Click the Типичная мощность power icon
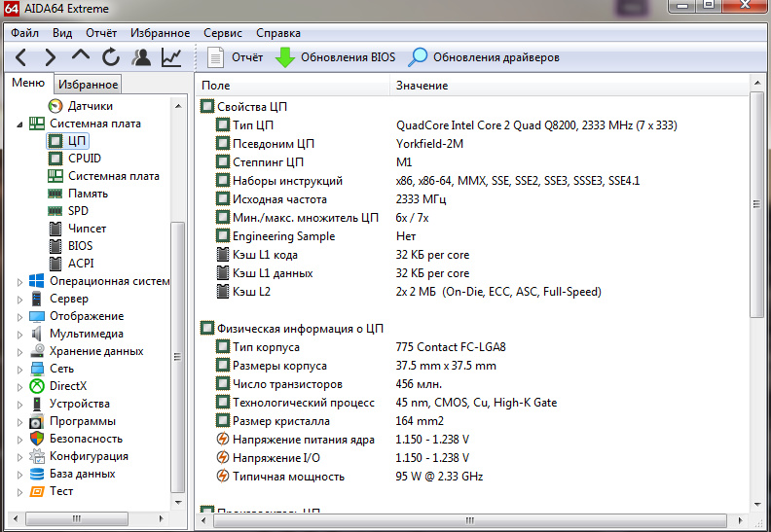The height and width of the screenshot is (532, 771). click(223, 476)
